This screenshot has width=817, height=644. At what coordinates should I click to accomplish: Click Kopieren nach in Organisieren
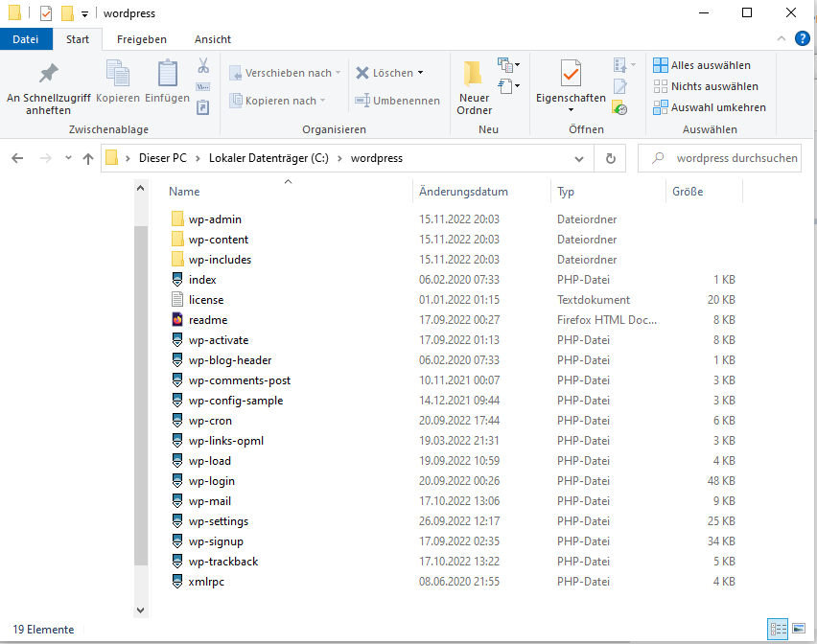(278, 101)
